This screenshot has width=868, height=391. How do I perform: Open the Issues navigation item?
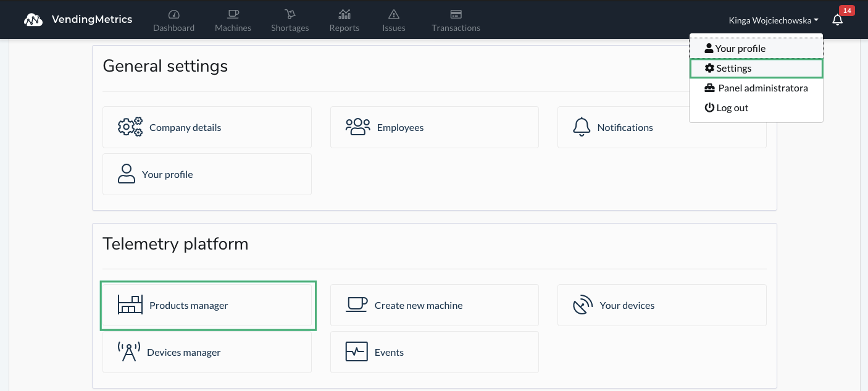coord(394,20)
